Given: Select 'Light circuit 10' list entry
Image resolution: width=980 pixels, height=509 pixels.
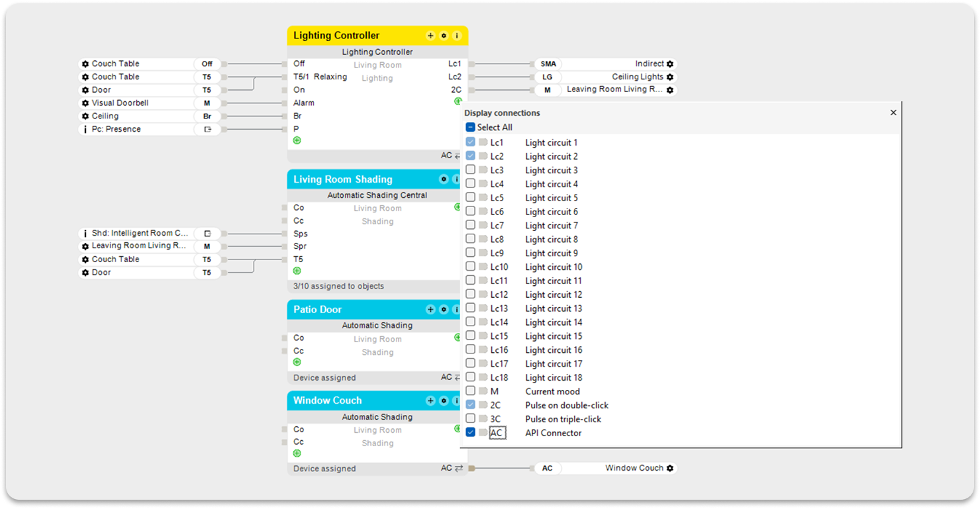Looking at the screenshot, I should [x=554, y=267].
